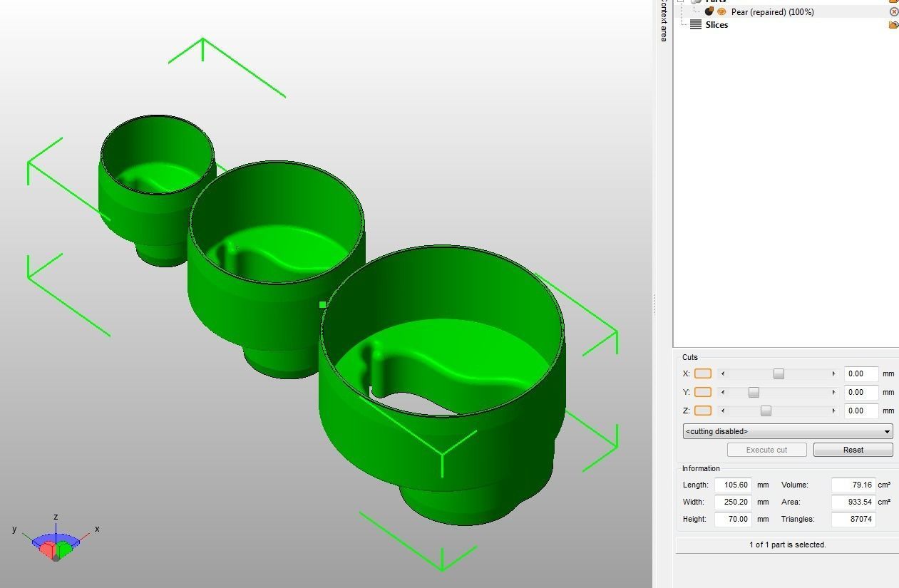This screenshot has height=588, width=899.
Task: Click the X cut slider handle
Action: coord(779,373)
